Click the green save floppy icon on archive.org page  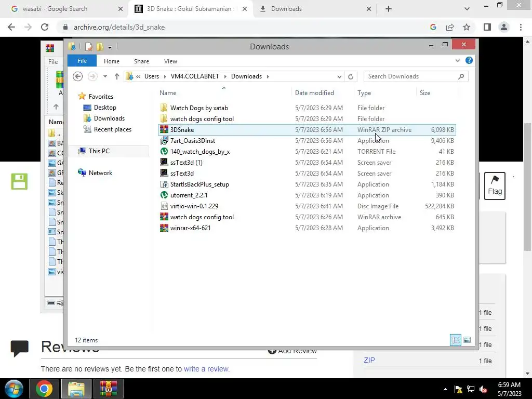click(x=19, y=181)
